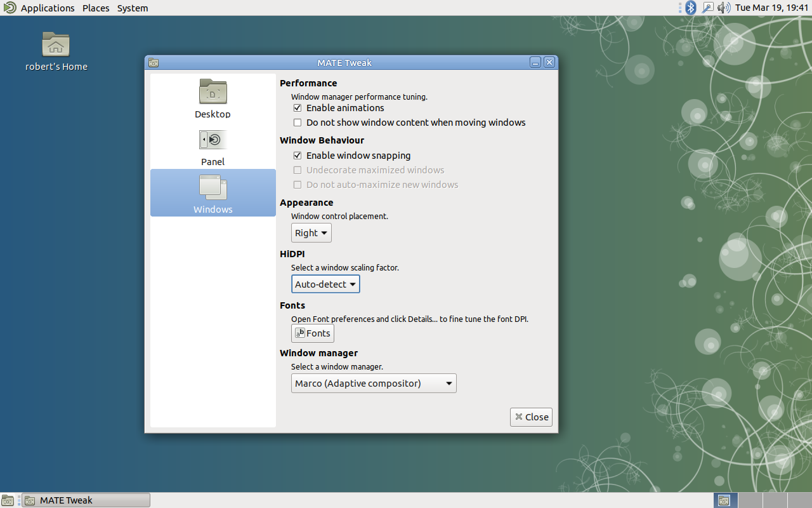Click the clock showing Tue Mar 19, 19:41

(x=771, y=8)
